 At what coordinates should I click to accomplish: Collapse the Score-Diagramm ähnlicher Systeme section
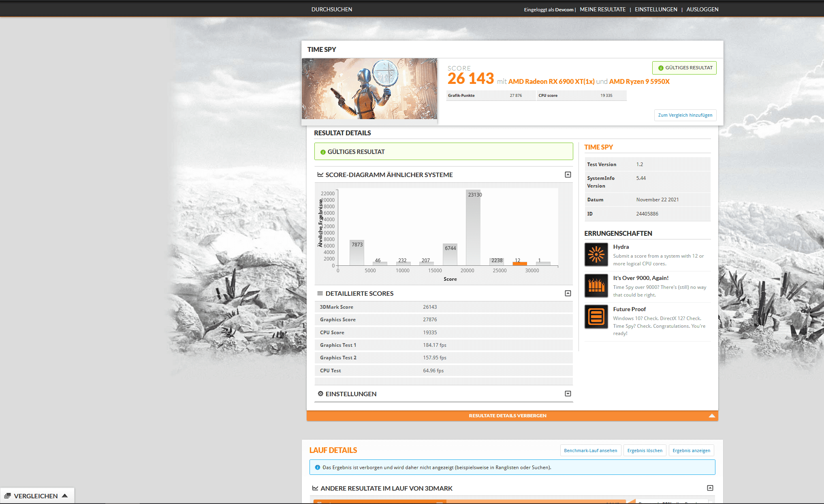point(568,175)
